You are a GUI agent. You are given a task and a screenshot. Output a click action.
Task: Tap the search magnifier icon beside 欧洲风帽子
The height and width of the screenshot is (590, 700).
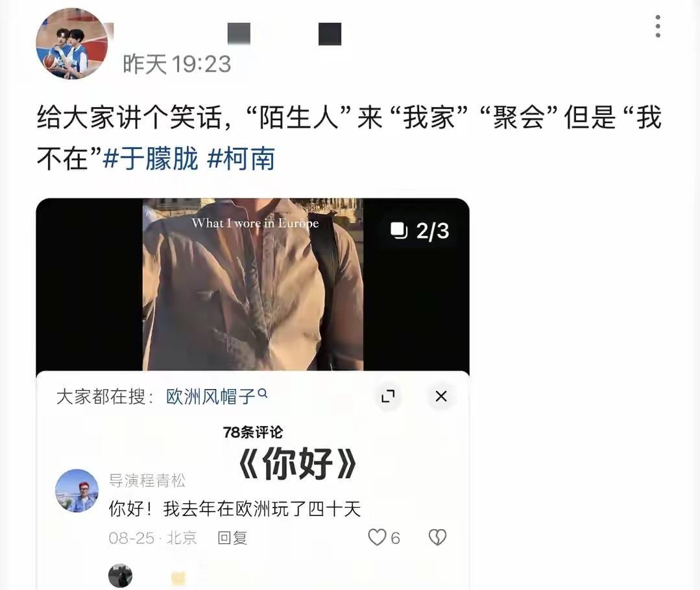[263, 393]
